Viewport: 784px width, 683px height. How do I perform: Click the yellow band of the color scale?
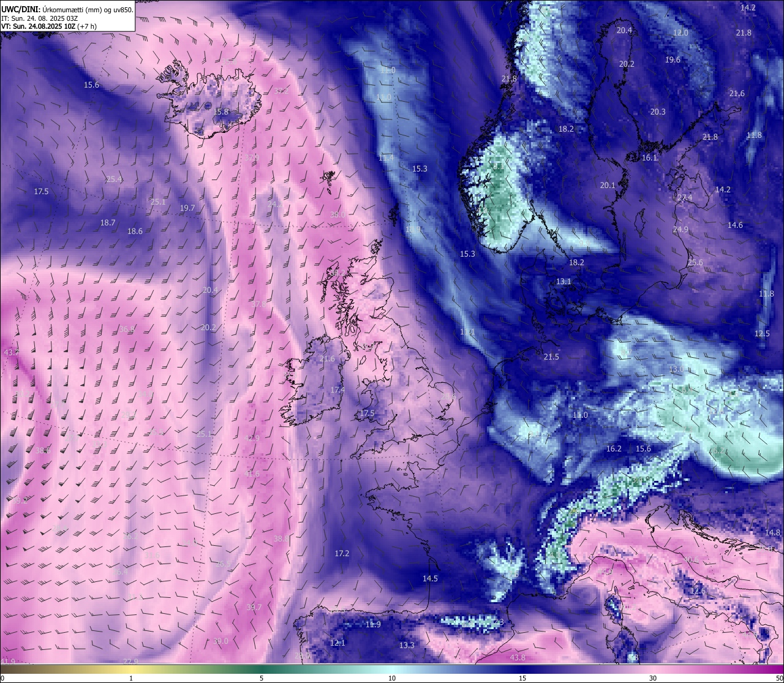(x=131, y=670)
